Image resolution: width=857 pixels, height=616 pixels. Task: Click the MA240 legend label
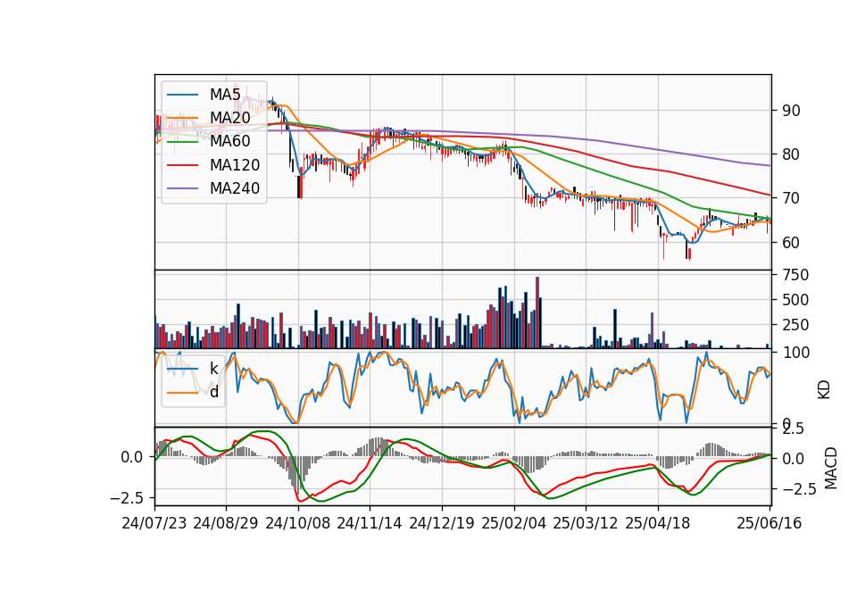[235, 188]
